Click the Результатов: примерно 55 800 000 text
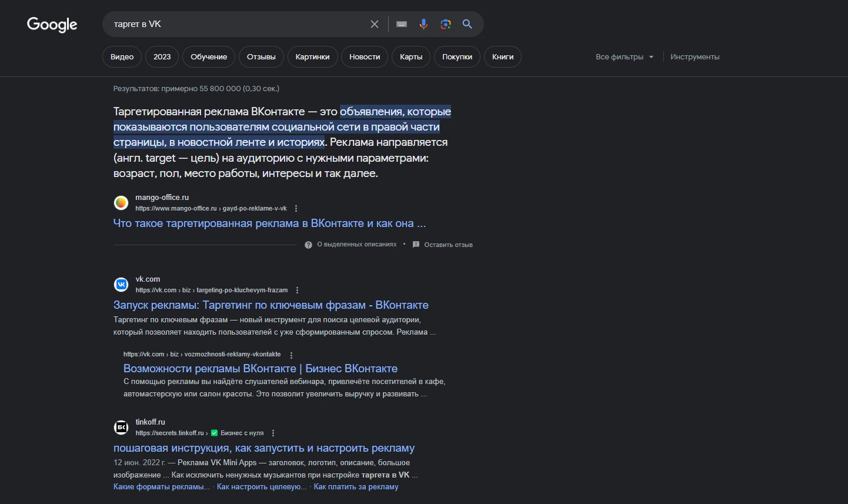The width and height of the screenshot is (848, 504). [x=196, y=89]
